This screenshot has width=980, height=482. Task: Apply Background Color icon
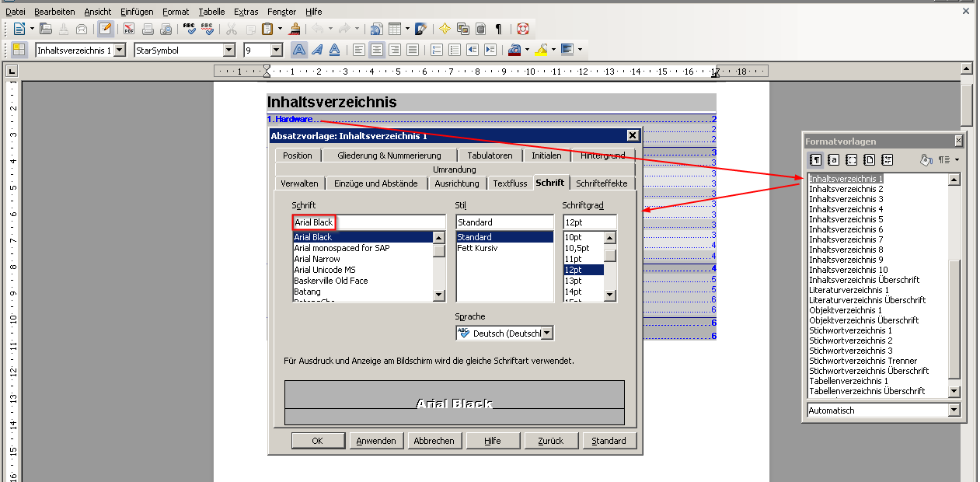[x=567, y=50]
